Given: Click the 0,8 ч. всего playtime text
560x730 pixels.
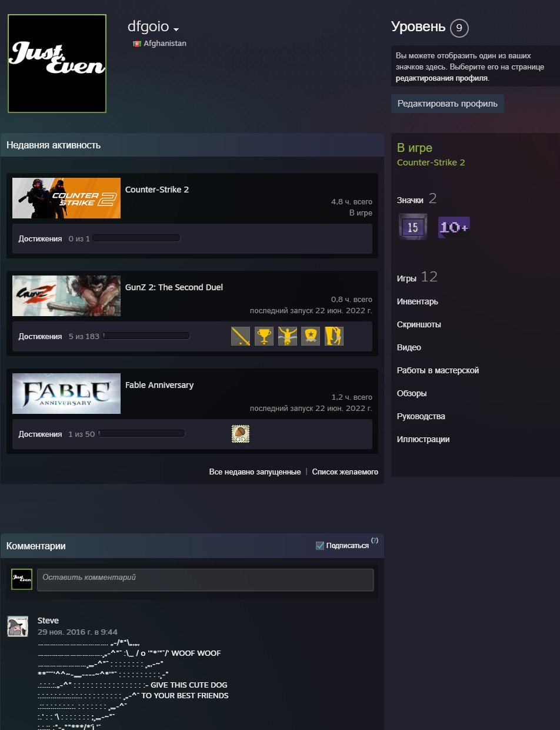Looking at the screenshot, I should pyautogui.click(x=352, y=300).
